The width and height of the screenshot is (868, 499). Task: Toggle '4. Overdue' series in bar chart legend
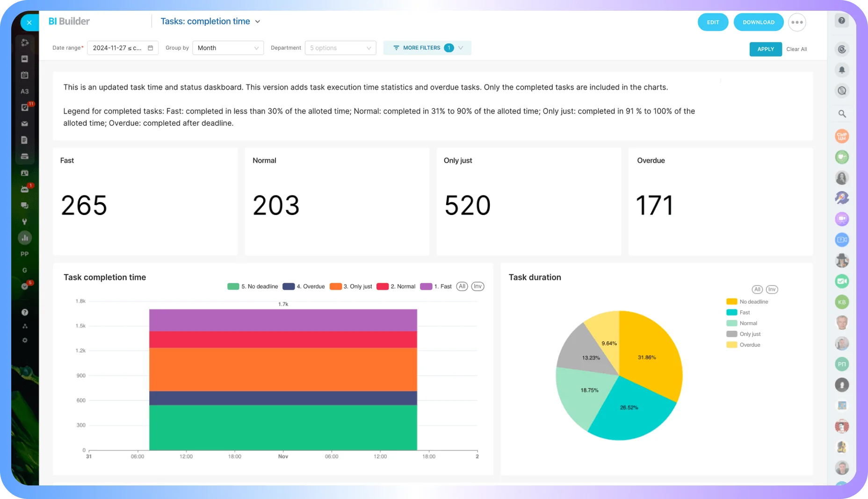[x=304, y=286]
